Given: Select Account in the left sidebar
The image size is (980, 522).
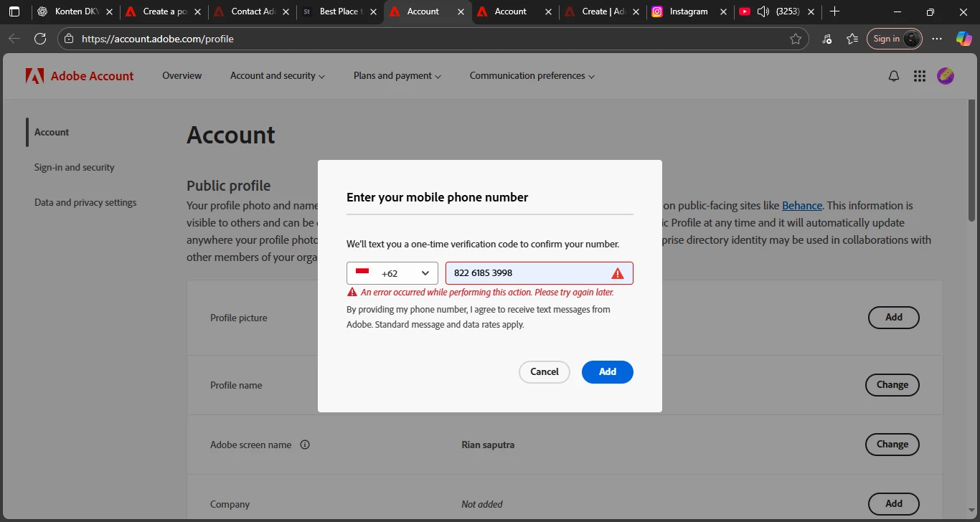Looking at the screenshot, I should click(x=52, y=132).
